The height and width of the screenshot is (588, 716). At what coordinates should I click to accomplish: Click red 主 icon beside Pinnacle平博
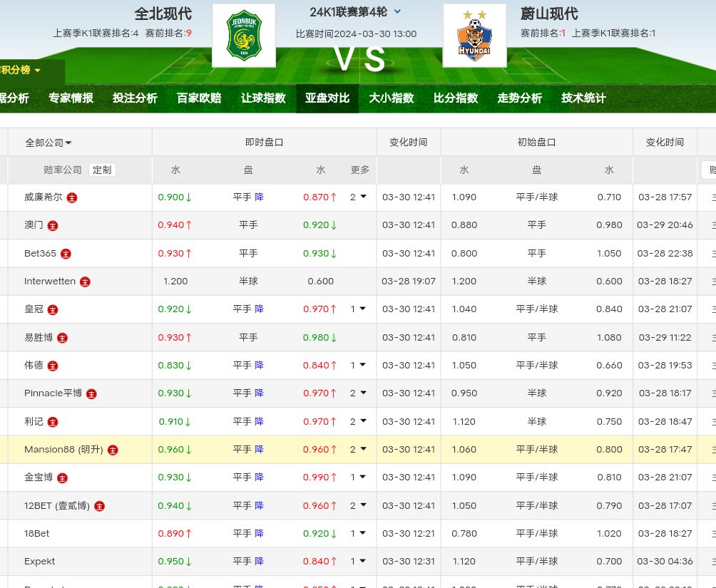tap(91, 393)
